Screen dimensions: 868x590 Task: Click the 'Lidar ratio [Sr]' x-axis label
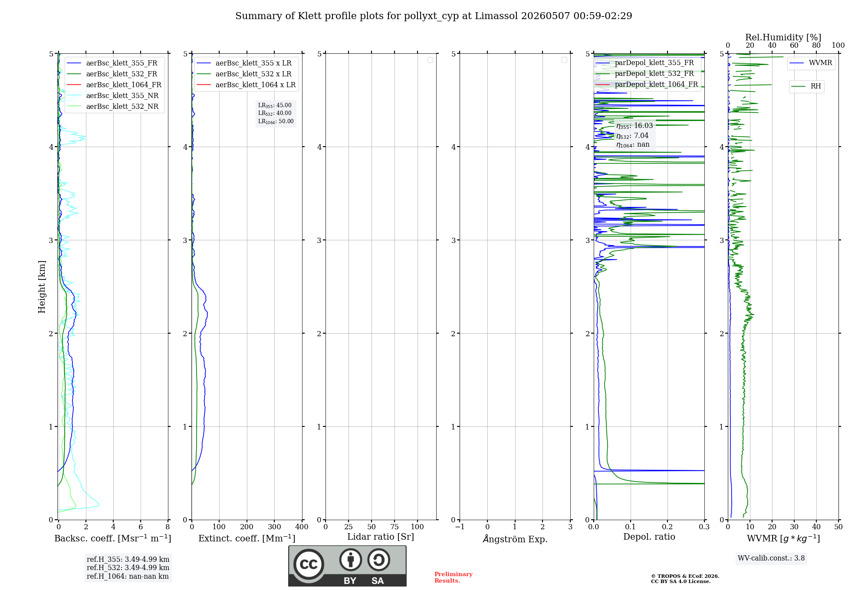[x=381, y=537]
